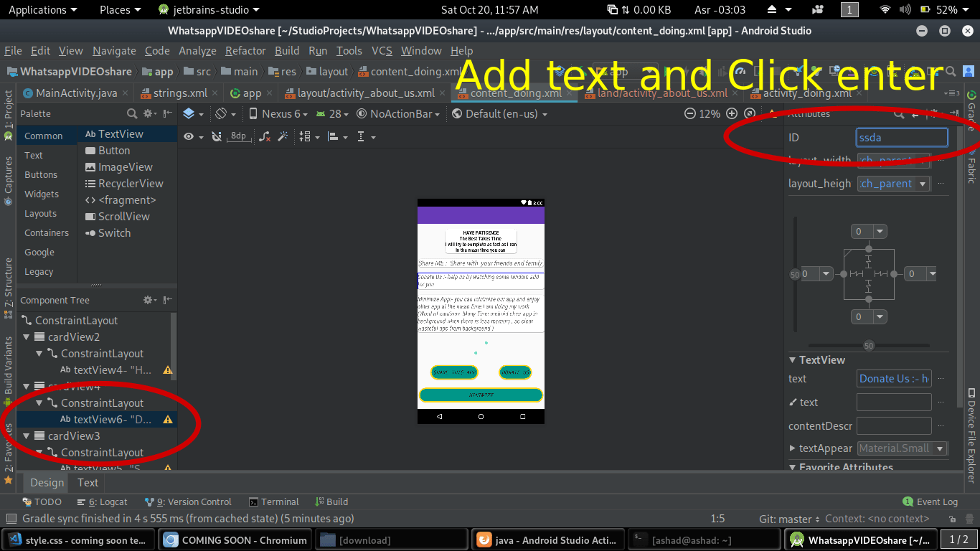Screen dimensions: 980x551
Task: Switch to the Text editor tab
Action: tap(88, 483)
